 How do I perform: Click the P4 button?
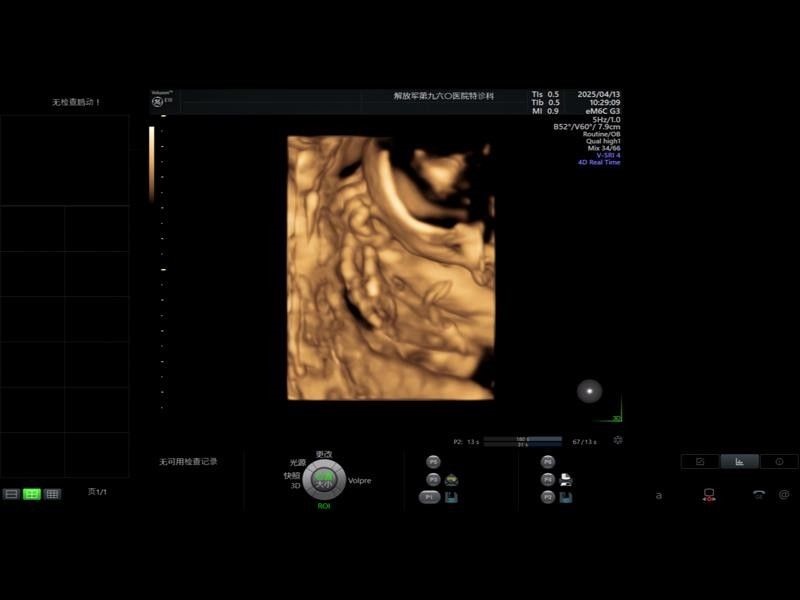coord(547,480)
